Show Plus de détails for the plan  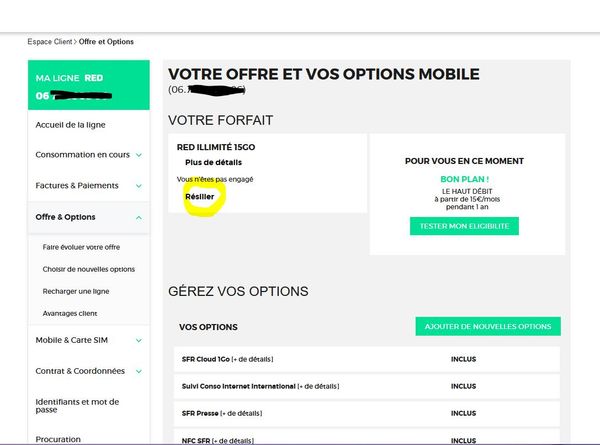point(213,162)
